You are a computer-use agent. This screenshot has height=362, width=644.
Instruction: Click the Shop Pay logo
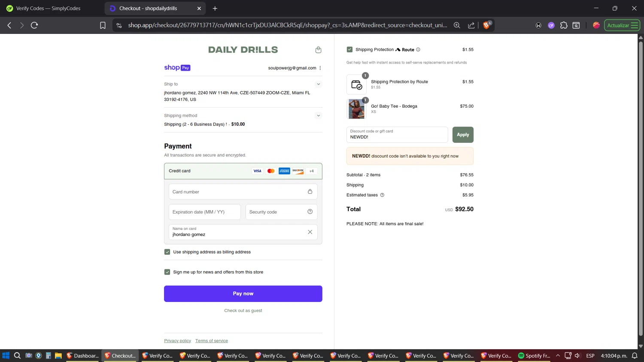coord(177,68)
